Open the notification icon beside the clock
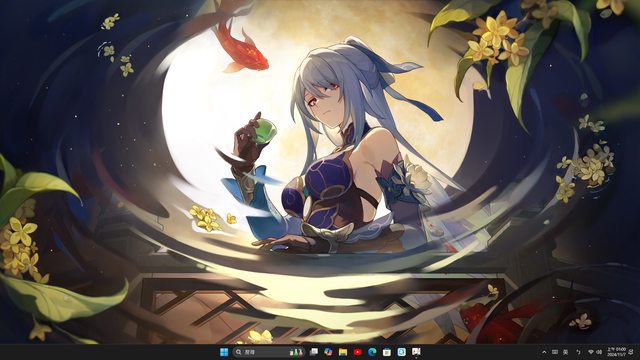The height and width of the screenshot is (360, 640). click(632, 352)
